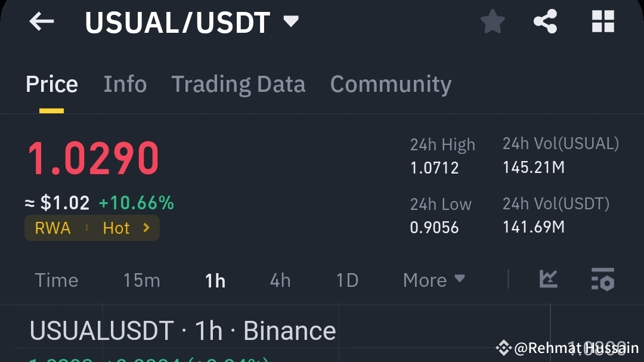Click the back arrow to exit the chart
Viewport: 644px width, 362px height.
[41, 21]
